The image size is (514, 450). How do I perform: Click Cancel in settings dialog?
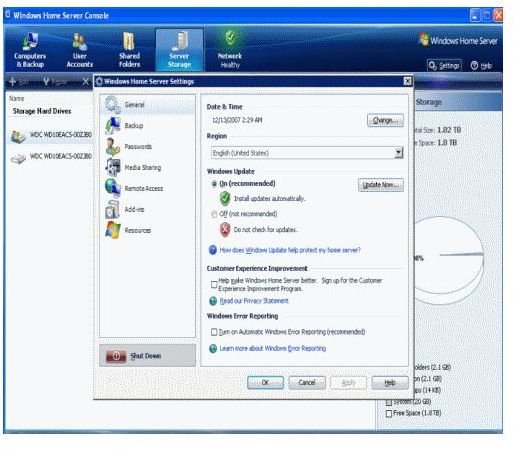[x=307, y=383]
